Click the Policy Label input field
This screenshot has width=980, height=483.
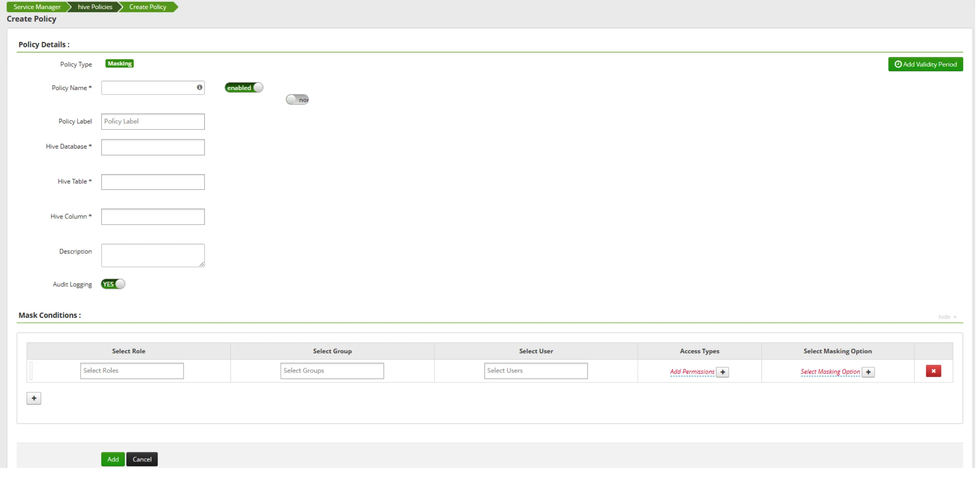(x=153, y=121)
